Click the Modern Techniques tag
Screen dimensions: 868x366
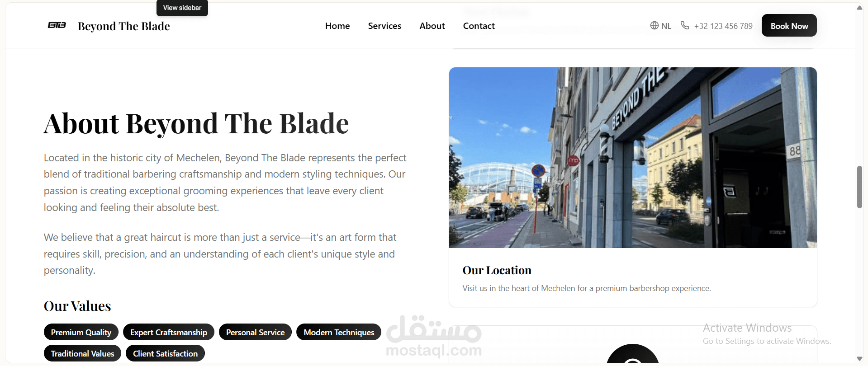(x=339, y=332)
